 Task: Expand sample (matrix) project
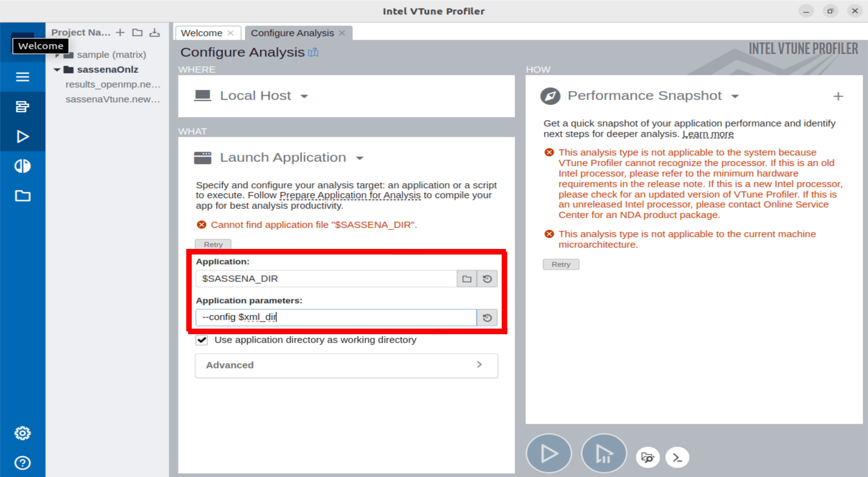pos(57,55)
